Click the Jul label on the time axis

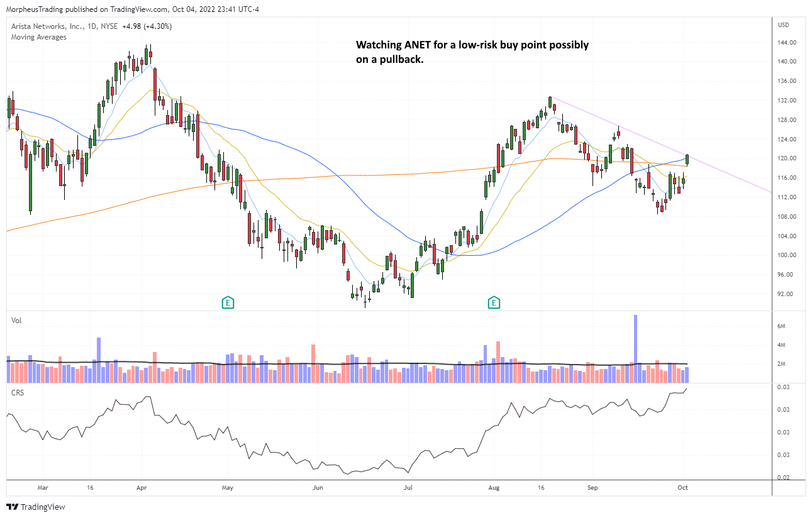(408, 487)
